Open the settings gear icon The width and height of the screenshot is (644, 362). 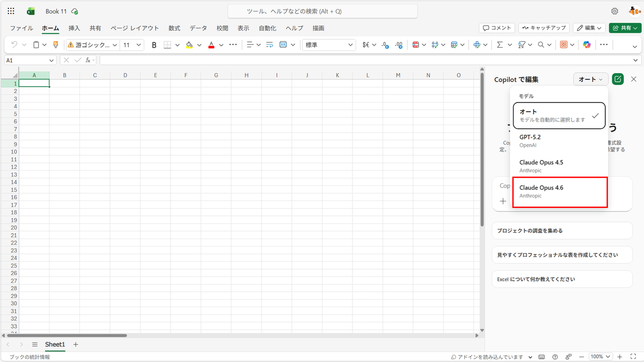click(614, 11)
